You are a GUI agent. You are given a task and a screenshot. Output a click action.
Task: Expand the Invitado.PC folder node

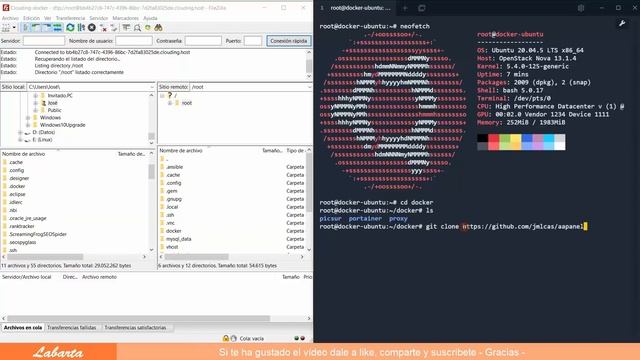click(x=36, y=96)
